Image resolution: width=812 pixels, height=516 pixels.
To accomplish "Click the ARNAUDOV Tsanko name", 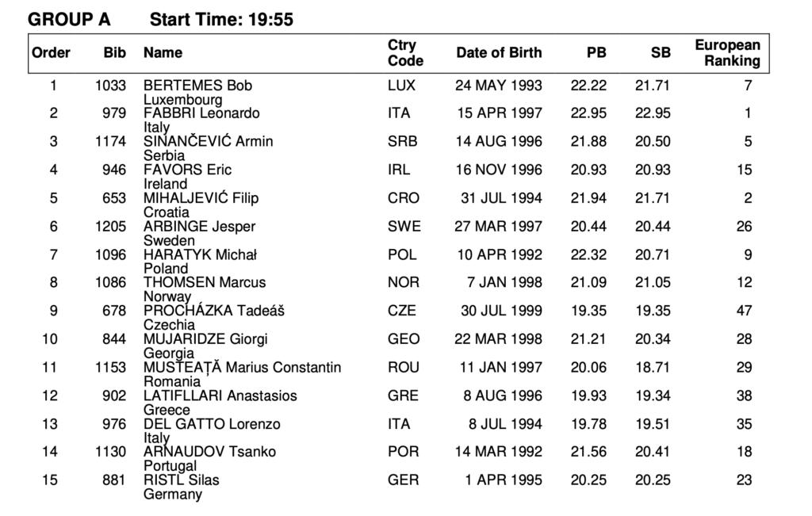I will tap(205, 452).
